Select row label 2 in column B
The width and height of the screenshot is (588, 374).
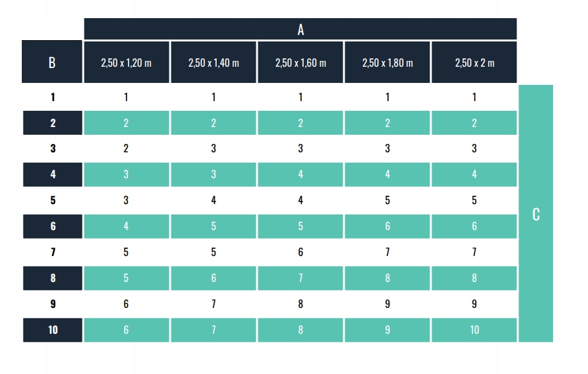click(53, 123)
